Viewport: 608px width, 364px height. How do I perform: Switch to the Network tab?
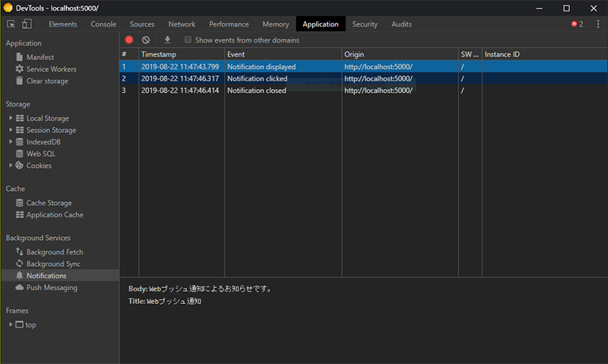coord(182,24)
